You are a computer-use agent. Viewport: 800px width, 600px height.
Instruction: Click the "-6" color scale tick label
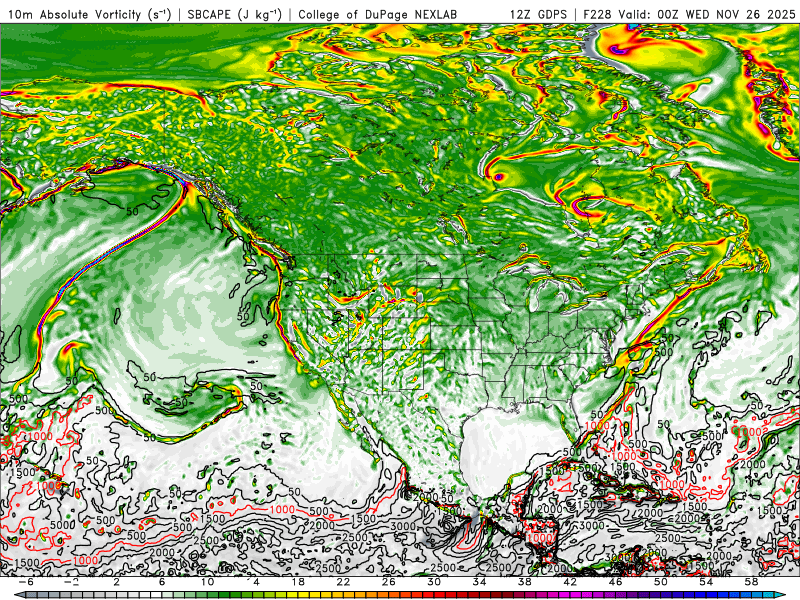point(26,582)
